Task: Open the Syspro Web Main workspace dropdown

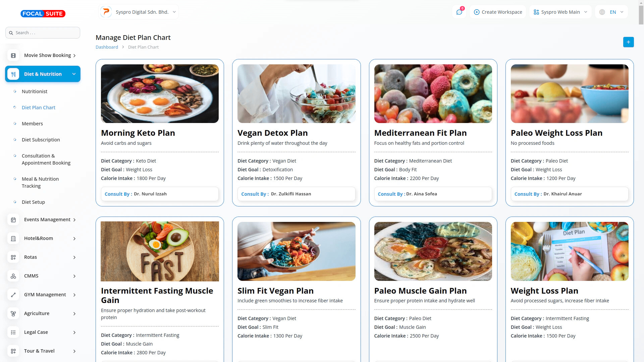Action: pyautogui.click(x=560, y=12)
